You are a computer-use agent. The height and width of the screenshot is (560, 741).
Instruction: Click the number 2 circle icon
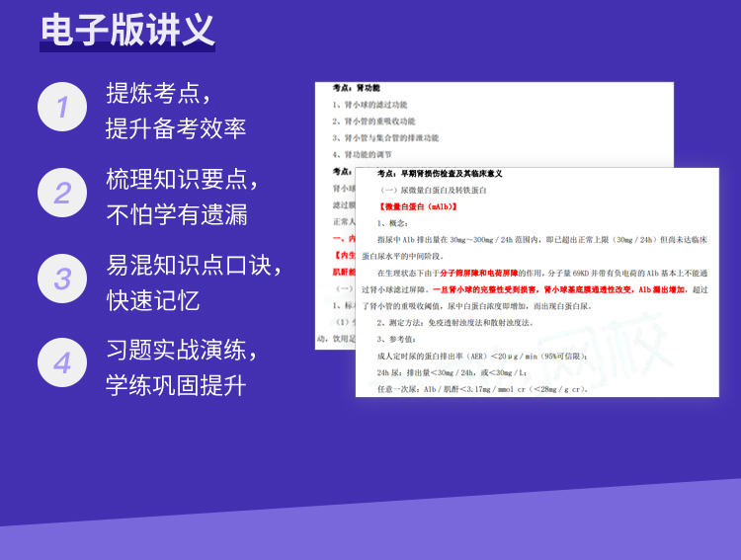tap(62, 193)
